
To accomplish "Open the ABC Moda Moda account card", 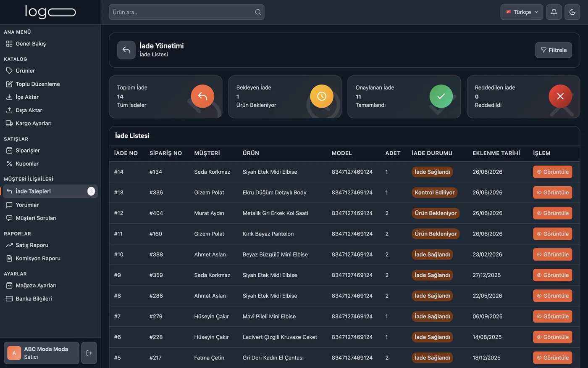I will pyautogui.click(x=42, y=353).
